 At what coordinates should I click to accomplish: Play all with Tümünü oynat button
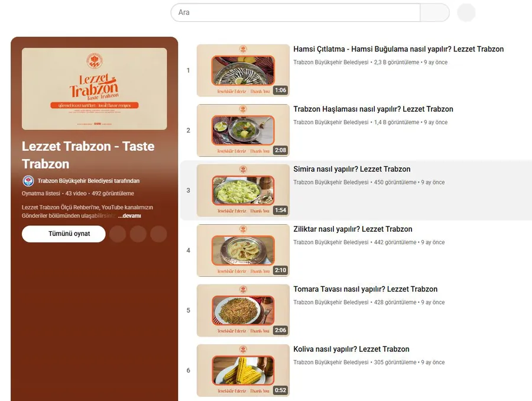point(64,234)
